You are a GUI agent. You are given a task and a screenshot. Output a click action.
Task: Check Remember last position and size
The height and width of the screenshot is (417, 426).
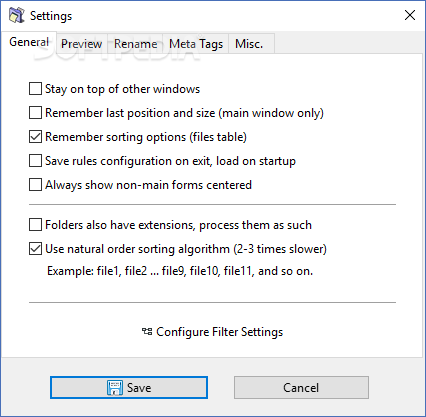(x=35, y=113)
